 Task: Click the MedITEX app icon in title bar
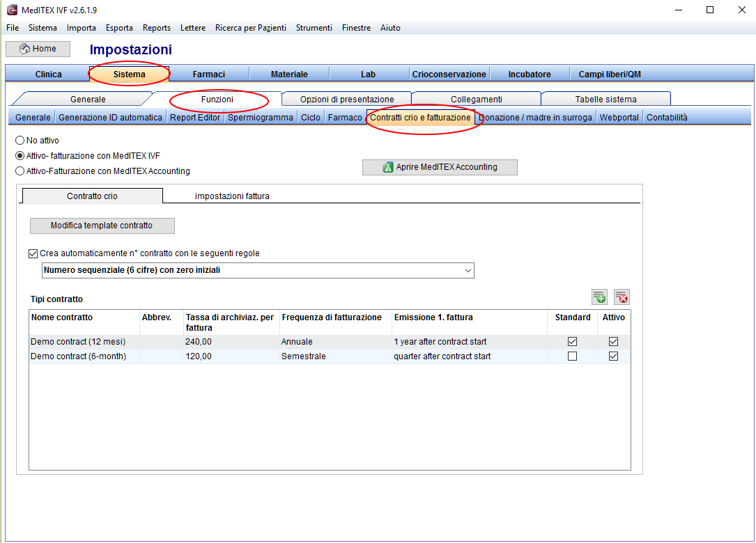pos(12,10)
